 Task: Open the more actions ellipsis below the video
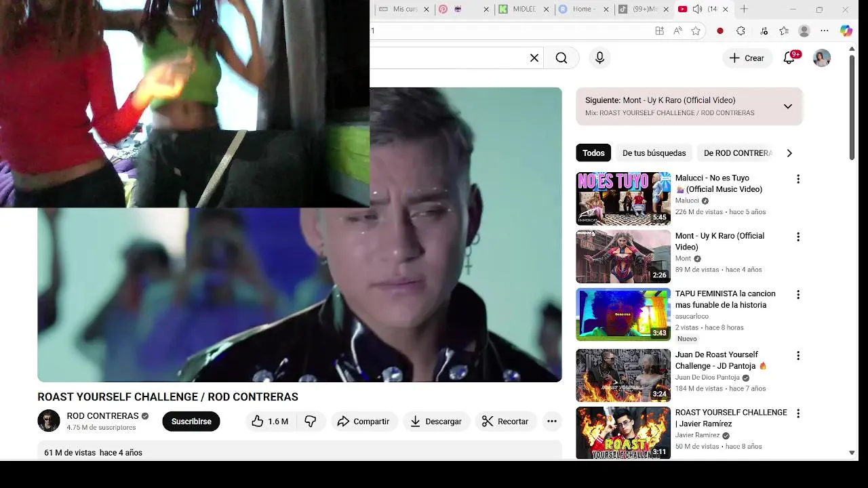pyautogui.click(x=552, y=422)
